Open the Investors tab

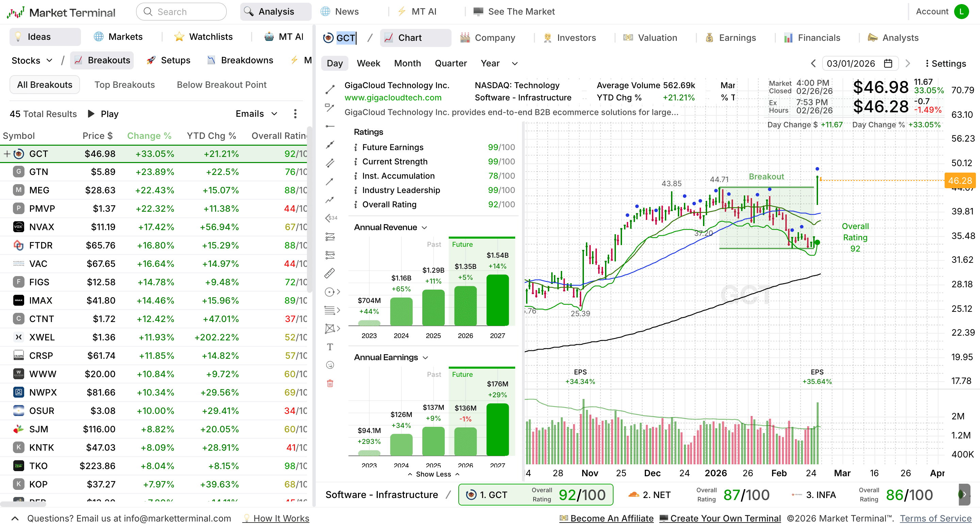point(570,38)
